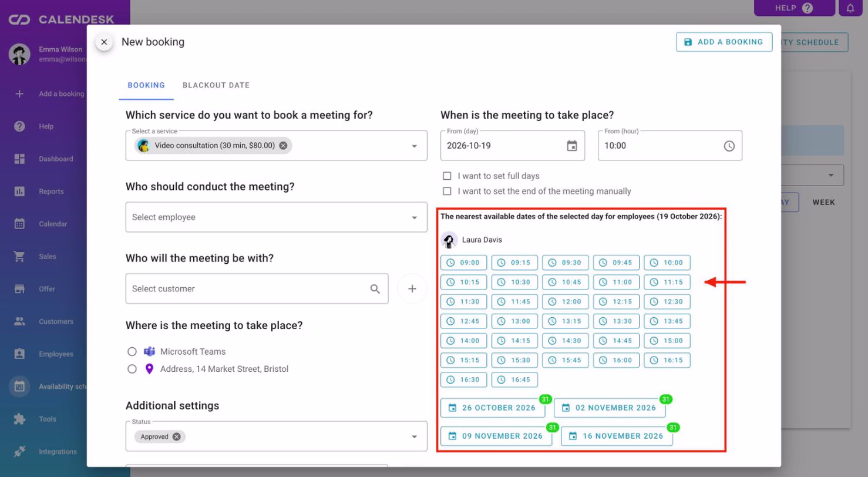
Task: Remove the Video consultation service chip
Action: [x=283, y=146]
